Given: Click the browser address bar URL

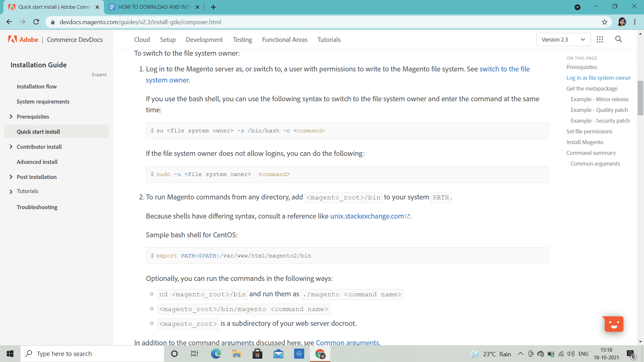Looking at the screenshot, I should [140, 22].
